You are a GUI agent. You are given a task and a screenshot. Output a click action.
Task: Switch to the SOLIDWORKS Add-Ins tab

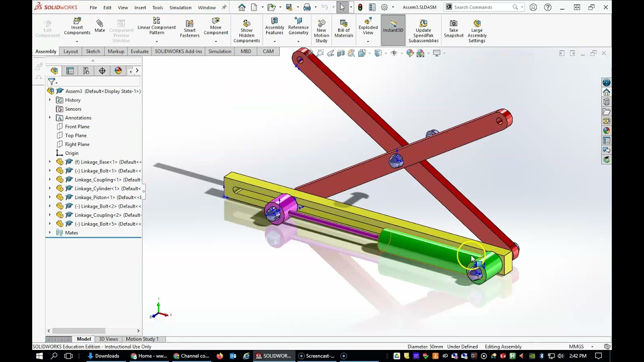pyautogui.click(x=179, y=51)
